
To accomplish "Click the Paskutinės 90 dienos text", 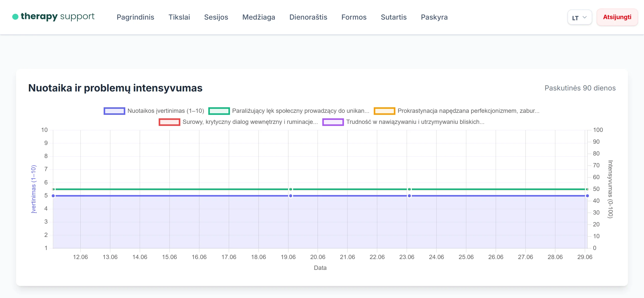I will point(580,88).
